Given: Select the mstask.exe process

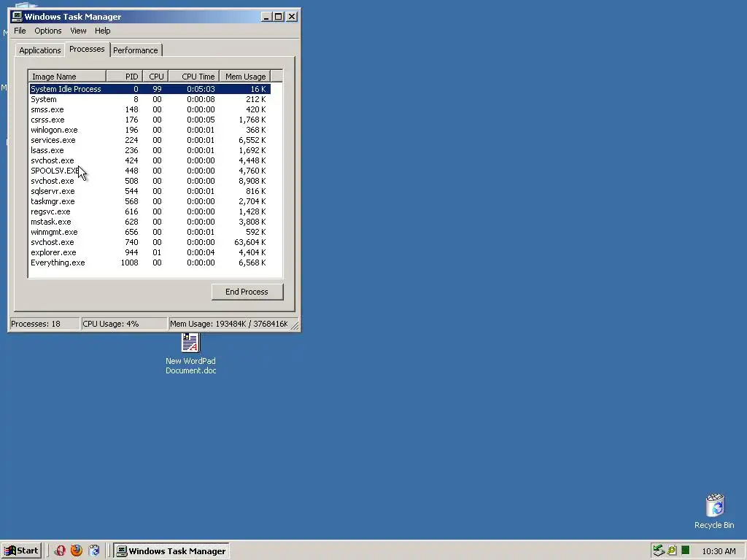Looking at the screenshot, I should [150, 222].
